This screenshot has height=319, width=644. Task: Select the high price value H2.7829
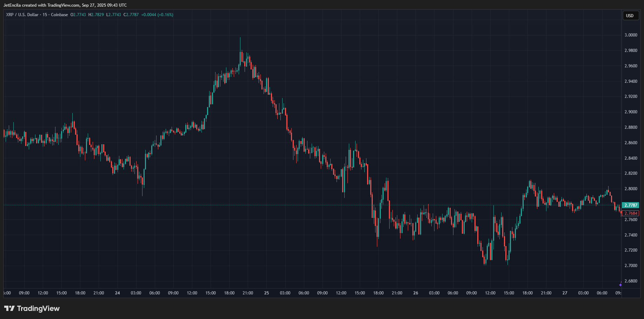[x=96, y=15]
